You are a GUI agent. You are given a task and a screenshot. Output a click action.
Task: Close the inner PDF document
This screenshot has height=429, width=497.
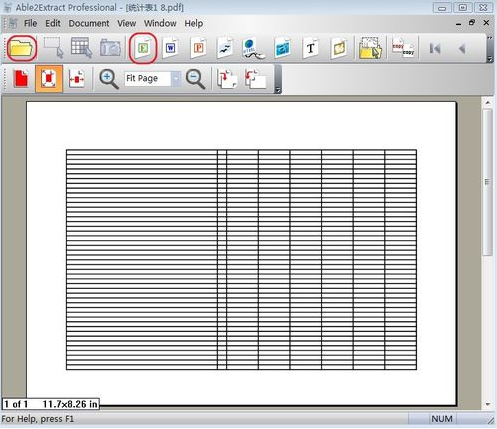tap(486, 23)
